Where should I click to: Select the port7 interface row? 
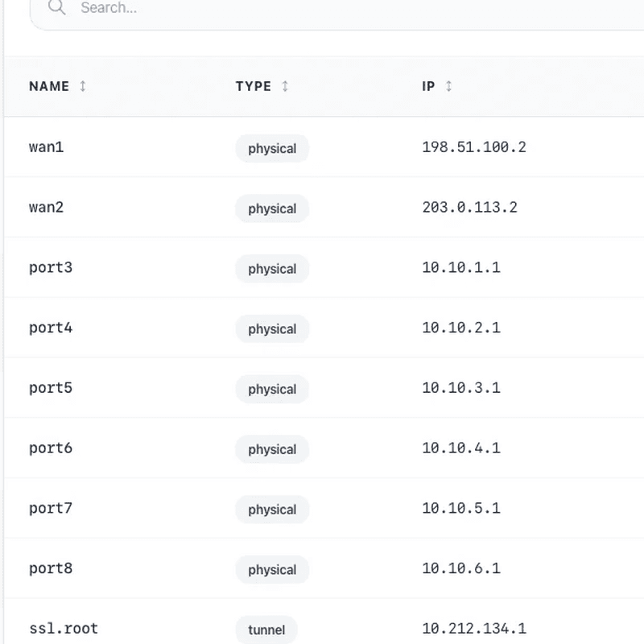point(50,509)
